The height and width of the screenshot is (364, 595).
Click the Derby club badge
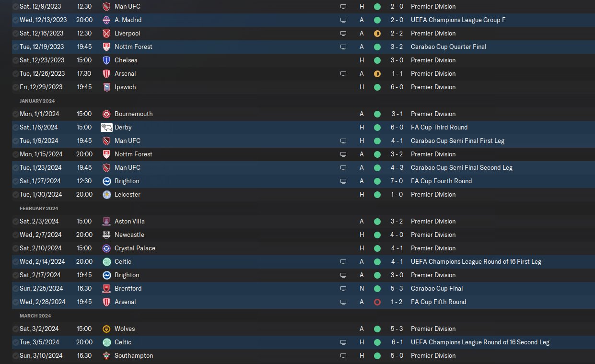point(106,127)
